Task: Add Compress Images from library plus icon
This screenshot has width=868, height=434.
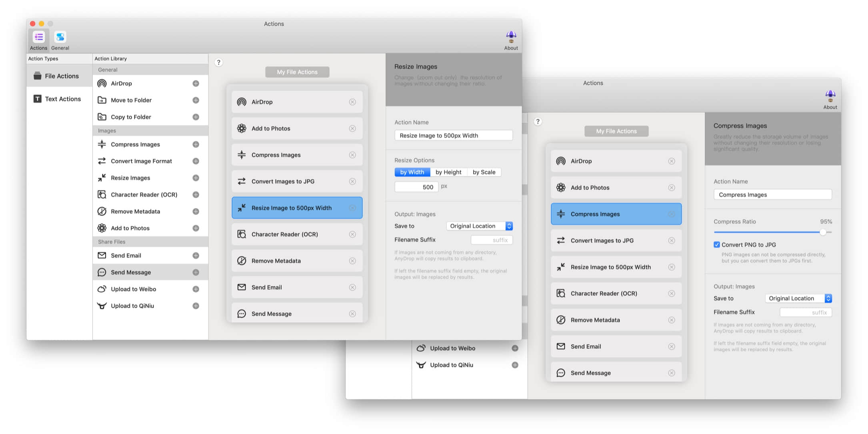Action: pos(196,144)
